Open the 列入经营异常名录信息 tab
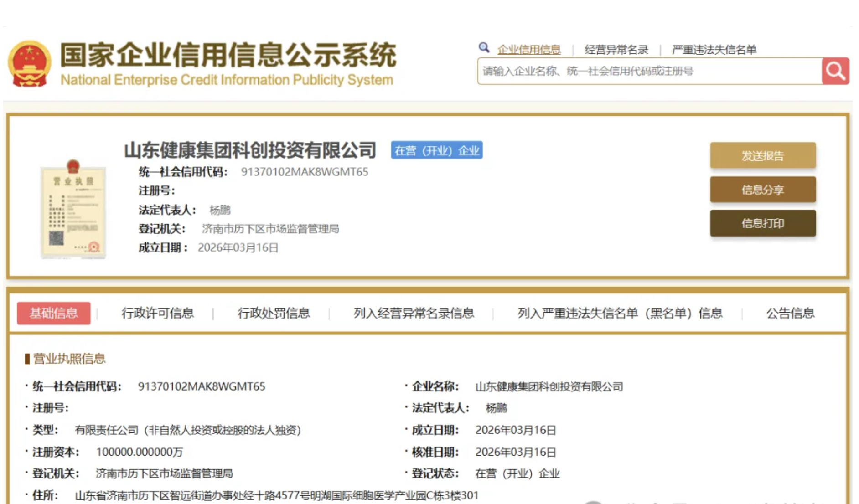The height and width of the screenshot is (504, 859). coord(414,313)
